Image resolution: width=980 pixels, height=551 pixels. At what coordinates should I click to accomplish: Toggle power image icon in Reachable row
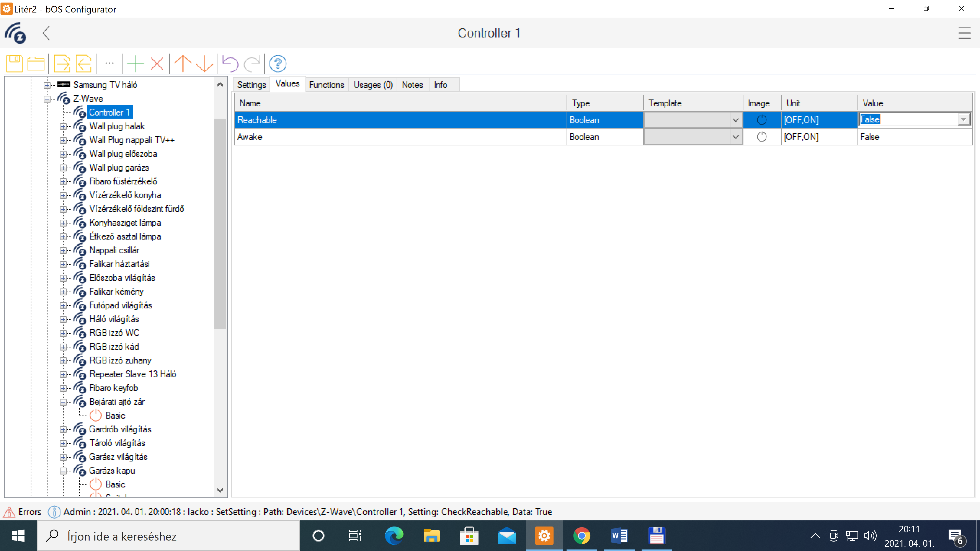(762, 120)
